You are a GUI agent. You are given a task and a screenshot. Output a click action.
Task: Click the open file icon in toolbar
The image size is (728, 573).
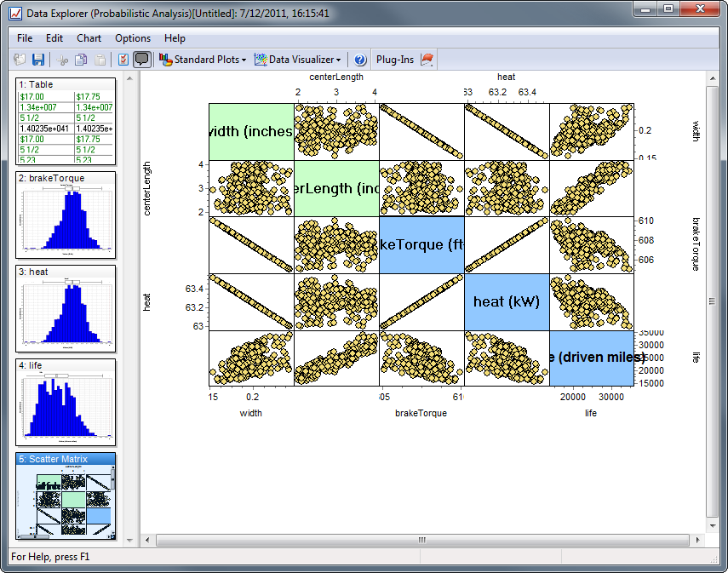point(20,60)
